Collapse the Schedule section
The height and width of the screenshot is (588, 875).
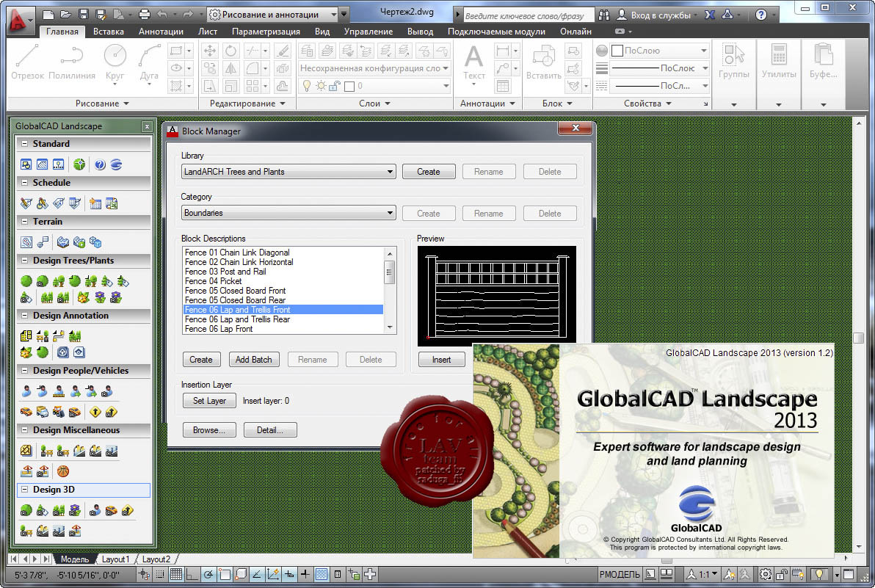tap(24, 183)
